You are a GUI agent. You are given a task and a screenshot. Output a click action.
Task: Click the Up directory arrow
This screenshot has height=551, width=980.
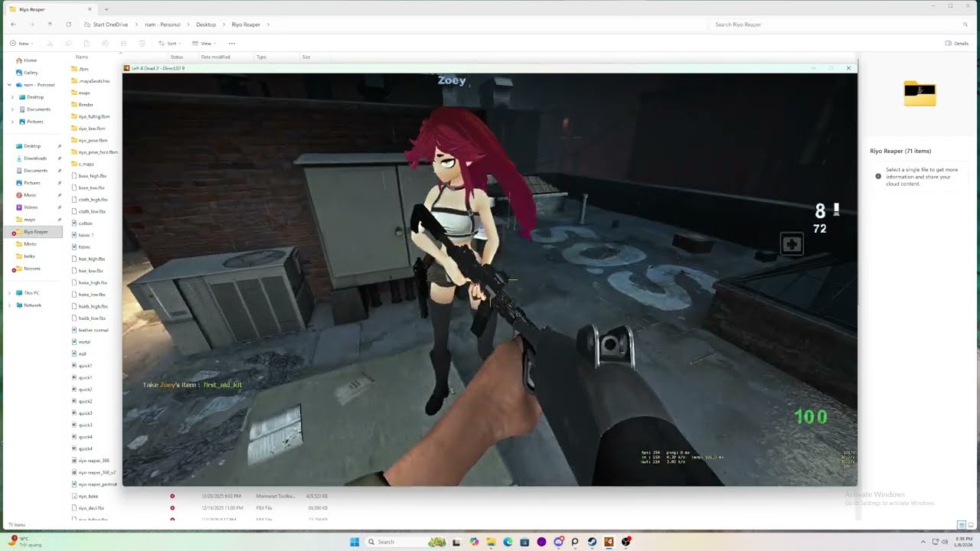click(50, 24)
